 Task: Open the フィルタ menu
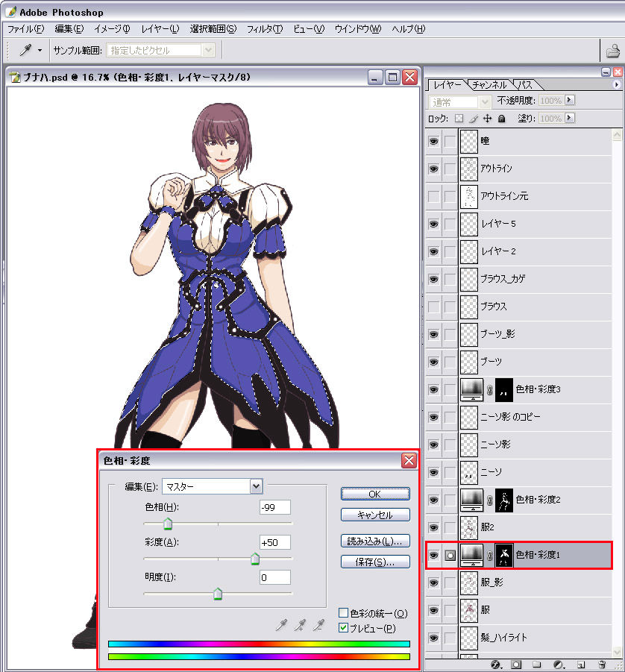click(263, 28)
